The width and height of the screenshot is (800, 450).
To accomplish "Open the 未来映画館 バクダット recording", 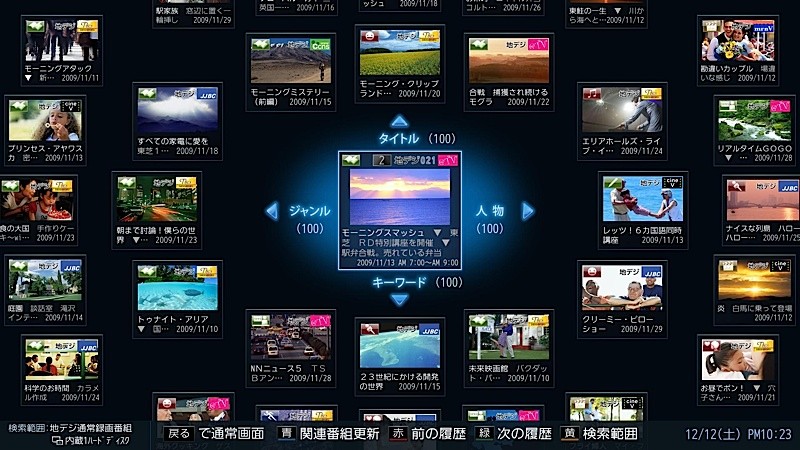I will pos(509,348).
